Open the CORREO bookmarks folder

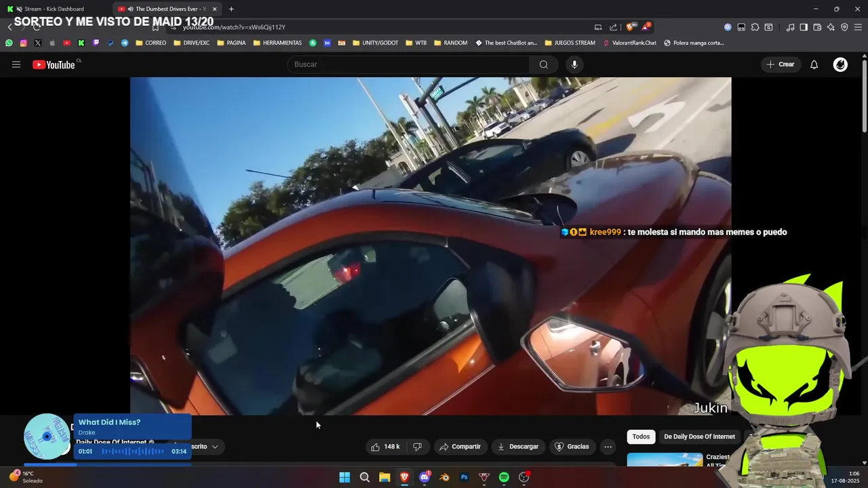click(151, 43)
